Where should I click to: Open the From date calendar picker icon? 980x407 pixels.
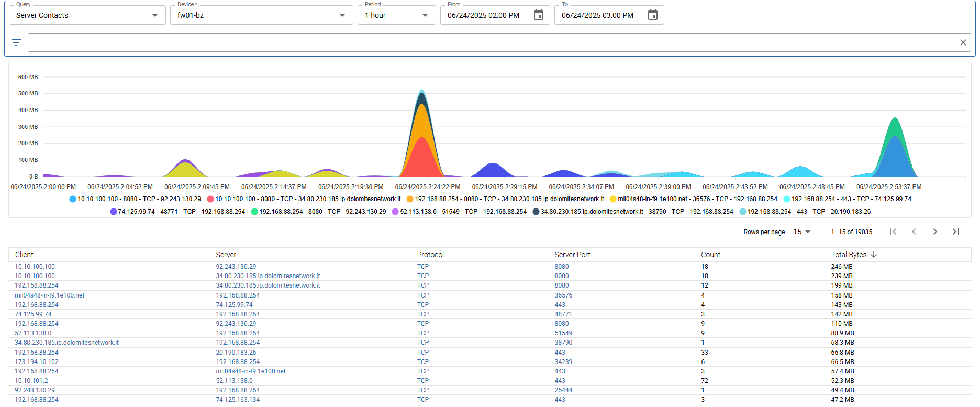click(x=539, y=15)
